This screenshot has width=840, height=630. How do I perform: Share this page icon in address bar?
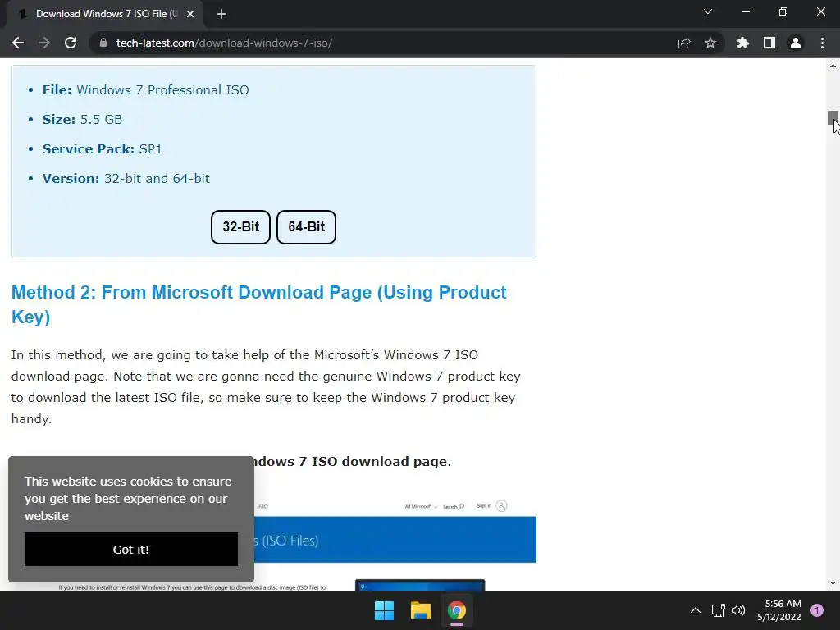(x=684, y=43)
